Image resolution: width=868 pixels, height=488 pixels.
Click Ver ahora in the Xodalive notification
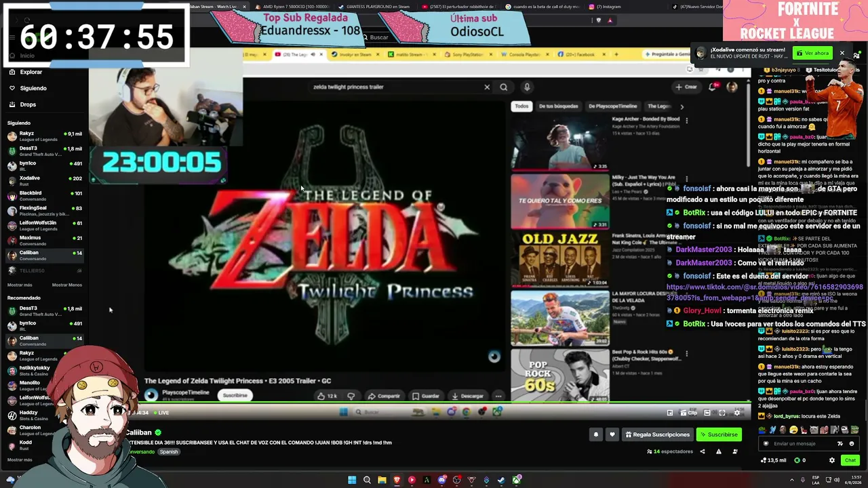click(812, 53)
